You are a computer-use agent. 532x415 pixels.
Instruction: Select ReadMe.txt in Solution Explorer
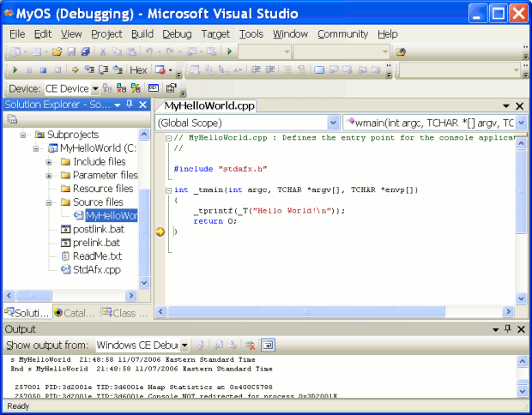(97, 256)
